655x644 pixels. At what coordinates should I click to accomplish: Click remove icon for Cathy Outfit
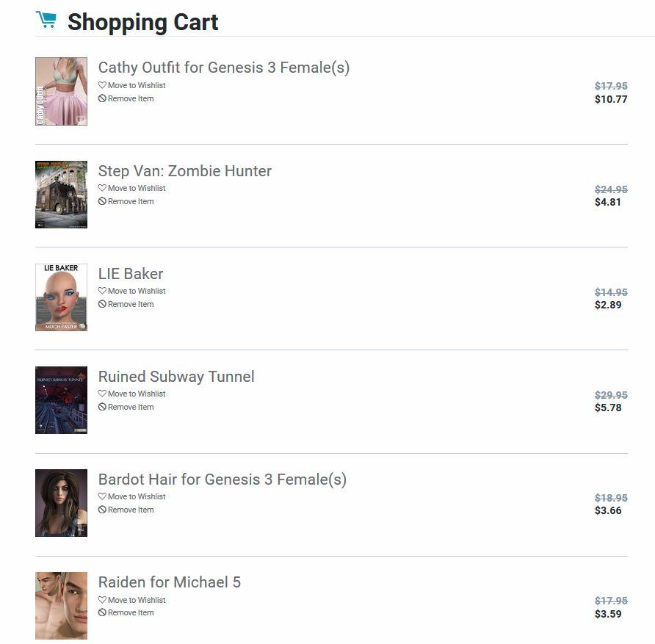pos(102,98)
